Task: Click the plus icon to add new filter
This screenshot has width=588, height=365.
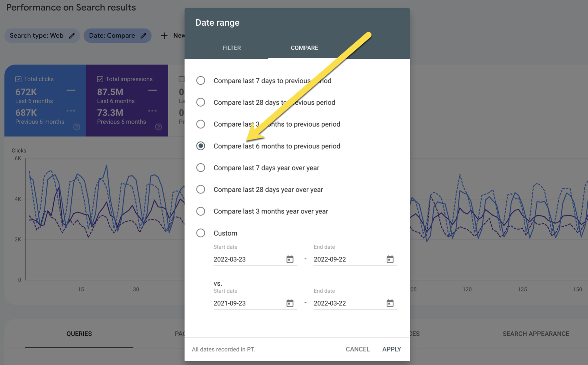Action: (x=164, y=36)
